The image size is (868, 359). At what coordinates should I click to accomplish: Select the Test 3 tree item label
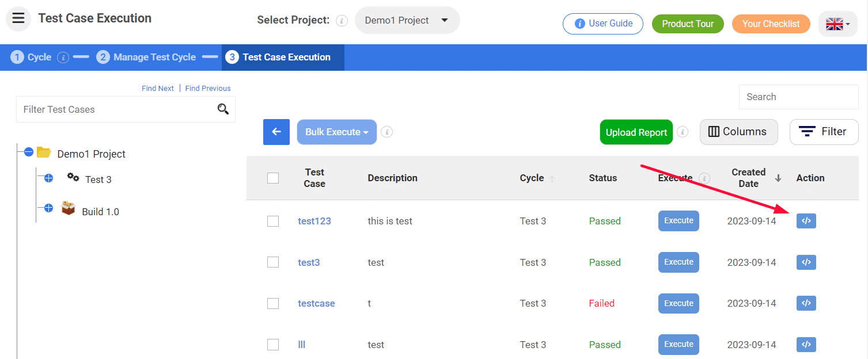coord(98,179)
